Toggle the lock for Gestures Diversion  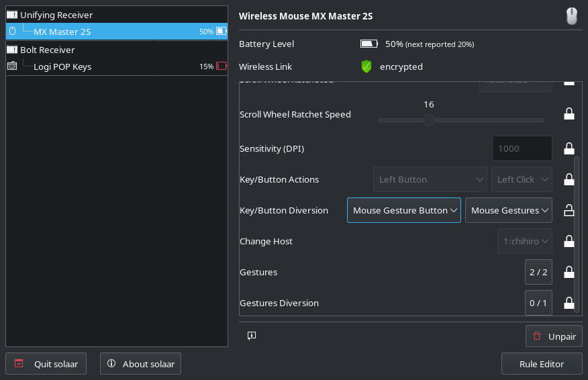569,303
